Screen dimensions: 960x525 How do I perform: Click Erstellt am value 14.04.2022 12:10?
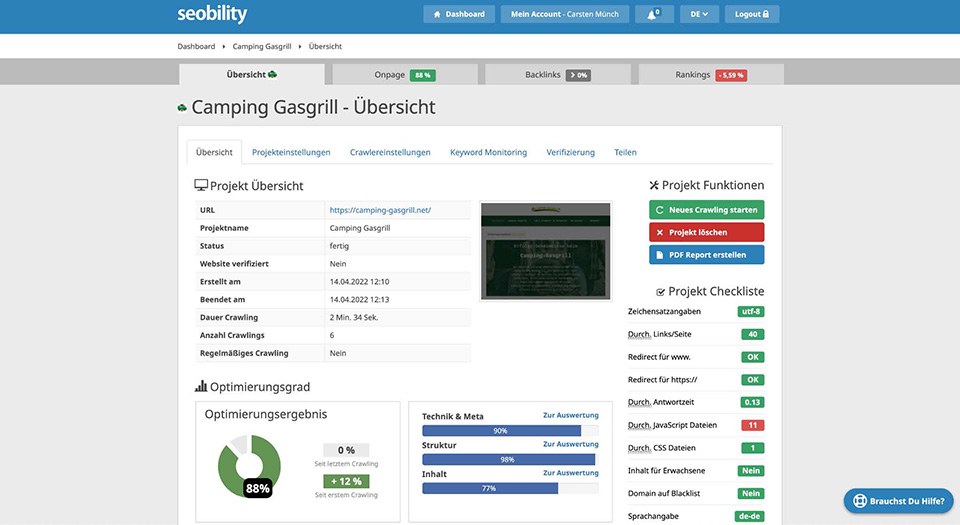tap(359, 281)
